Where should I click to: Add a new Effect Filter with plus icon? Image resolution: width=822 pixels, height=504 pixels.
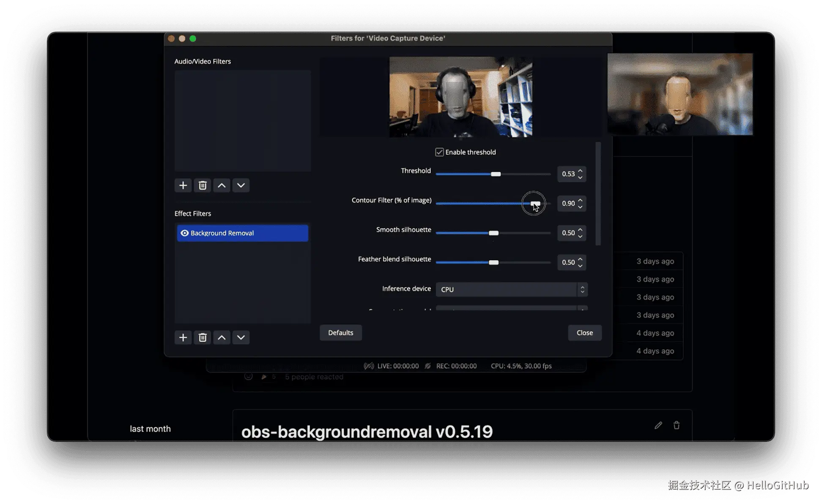[x=183, y=337]
